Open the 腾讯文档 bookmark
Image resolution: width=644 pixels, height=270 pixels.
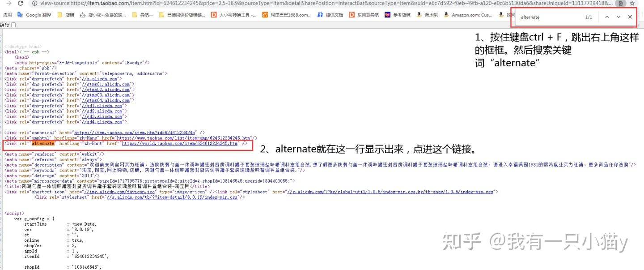coord(330,15)
